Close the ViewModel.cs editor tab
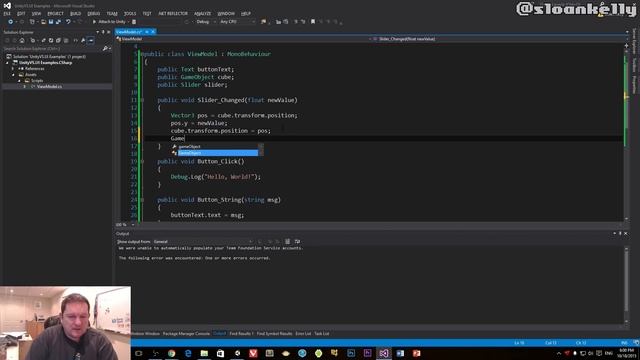Image resolution: width=640 pixels, height=360 pixels. point(153,31)
